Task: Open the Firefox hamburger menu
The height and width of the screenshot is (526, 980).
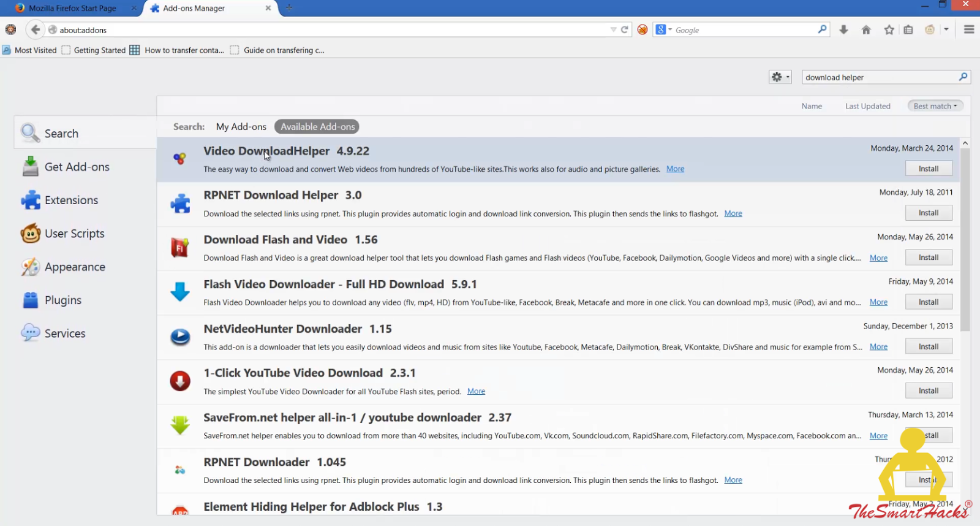Action: [969, 29]
